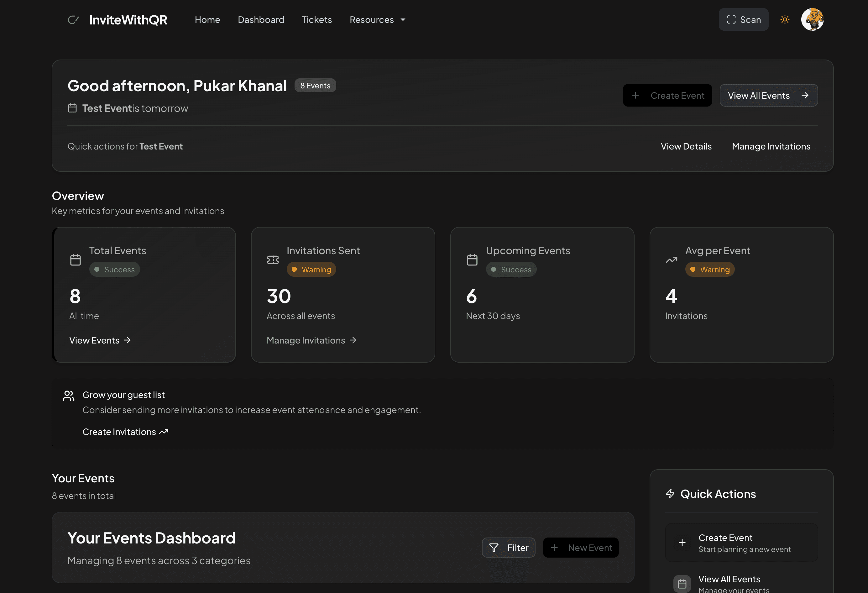The image size is (868, 593).
Task: Open Manage Invitations in Invitations Sent card
Action: tap(311, 340)
